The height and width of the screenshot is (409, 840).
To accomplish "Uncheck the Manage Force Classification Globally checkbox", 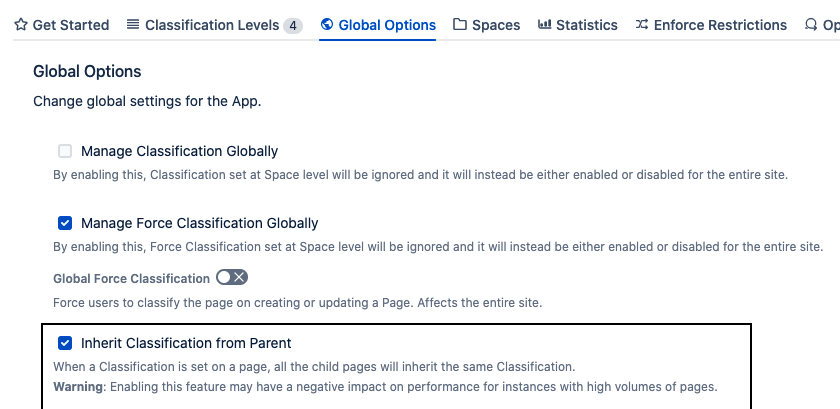I will (x=65, y=223).
